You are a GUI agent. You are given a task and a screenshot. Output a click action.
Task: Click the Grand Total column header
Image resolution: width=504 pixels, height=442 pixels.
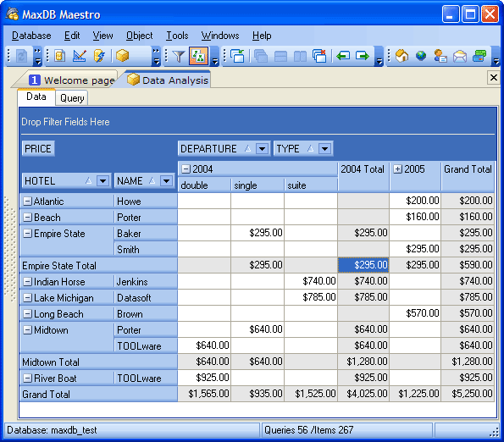[x=468, y=176]
